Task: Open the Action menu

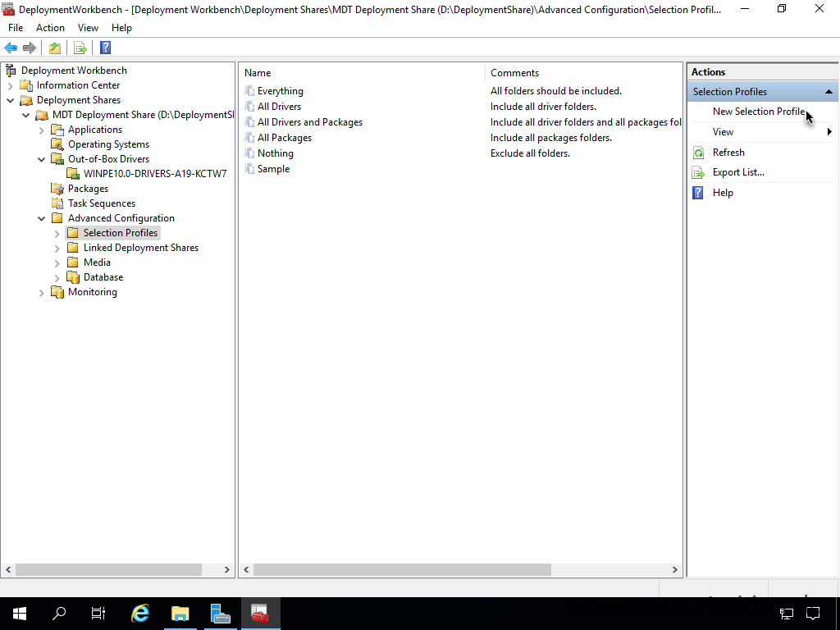Action: coord(50,28)
